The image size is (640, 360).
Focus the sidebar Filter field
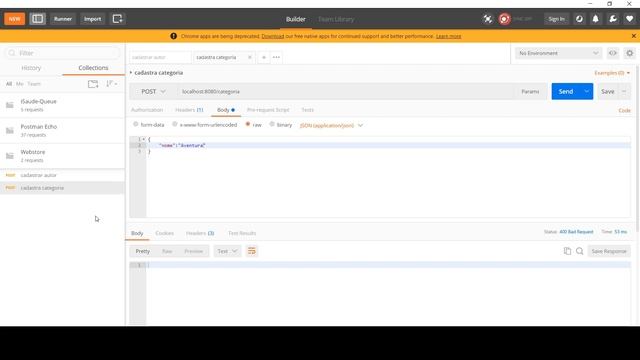[62, 53]
